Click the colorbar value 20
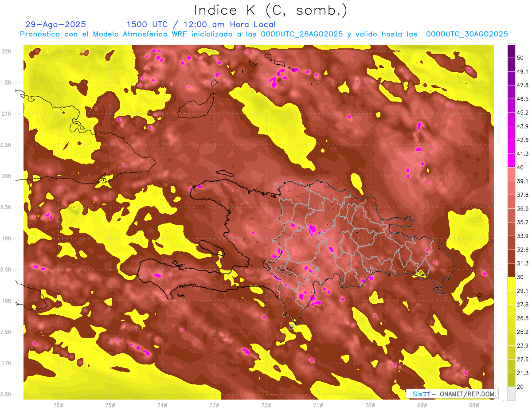Screen dimensions: 532x411 [x=520, y=387]
